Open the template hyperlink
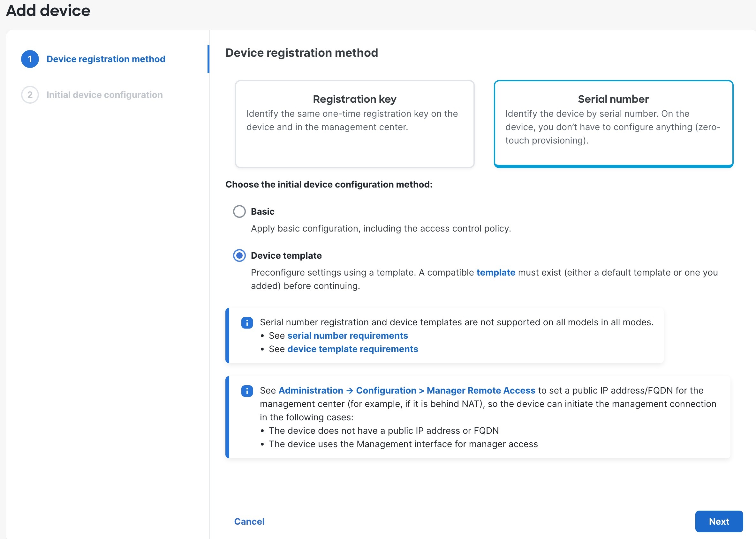The width and height of the screenshot is (756, 539). 496,272
